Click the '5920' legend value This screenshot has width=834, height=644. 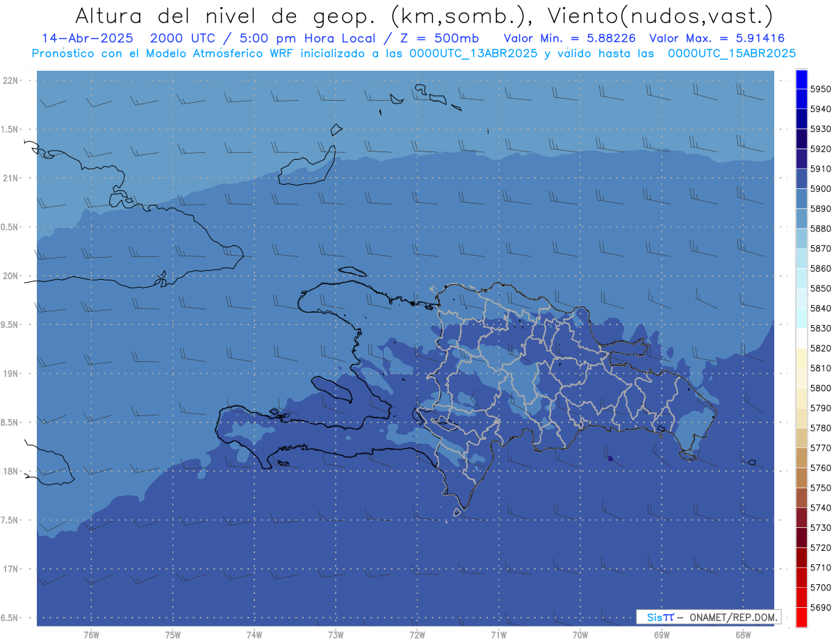[x=820, y=149]
